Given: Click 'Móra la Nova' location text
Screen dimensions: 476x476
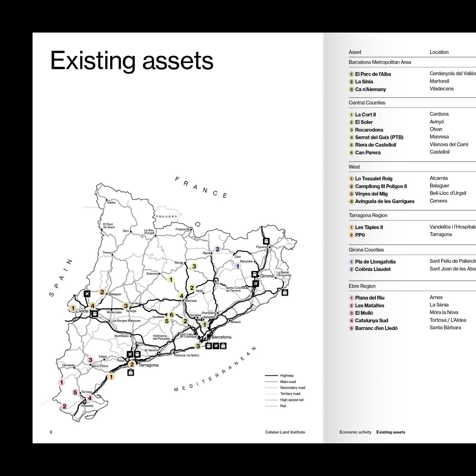Looking at the screenshot, I should [x=444, y=312].
